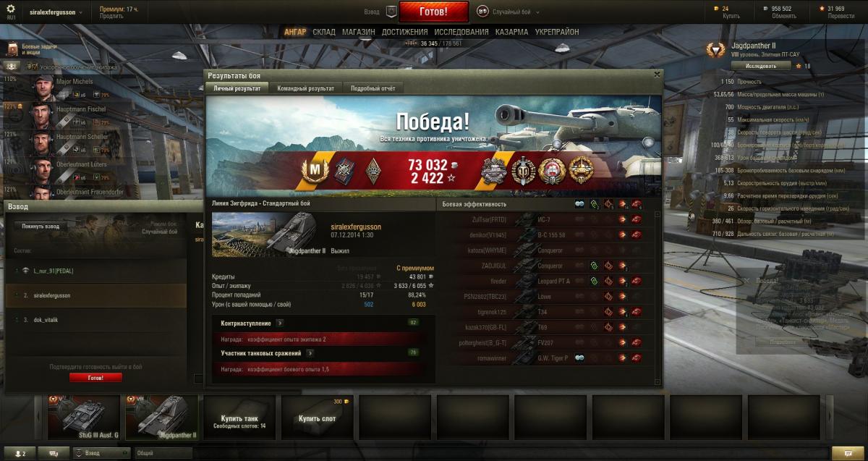Screen dimensions: 868x461
Task: Click the battle efficiency list scrollbar
Action: pyautogui.click(x=658, y=298)
